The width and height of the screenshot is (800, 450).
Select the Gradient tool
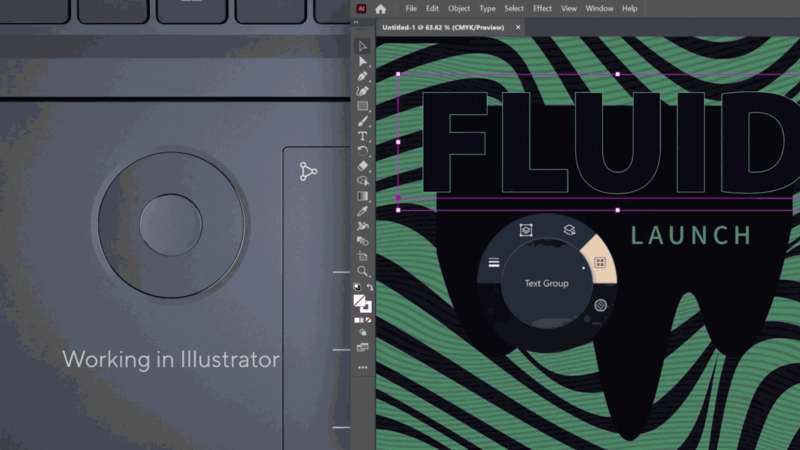click(x=362, y=196)
